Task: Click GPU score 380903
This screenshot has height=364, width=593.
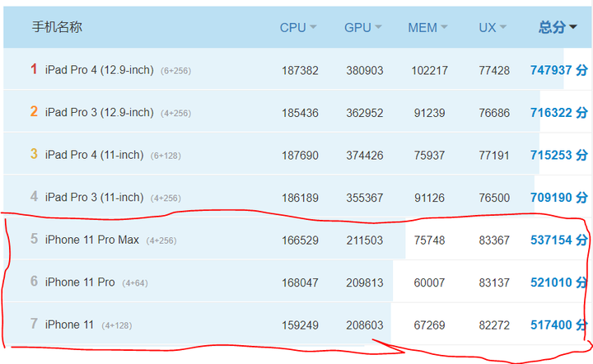Action: click(365, 70)
